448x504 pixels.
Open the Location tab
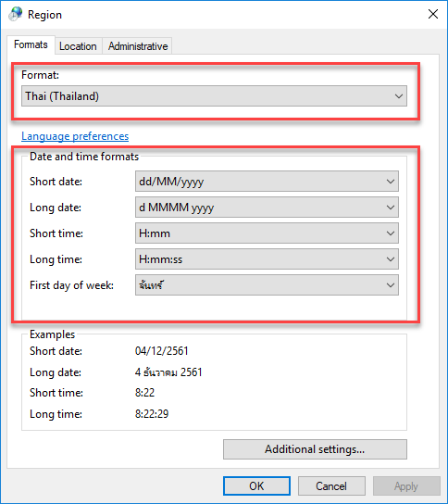[78, 46]
